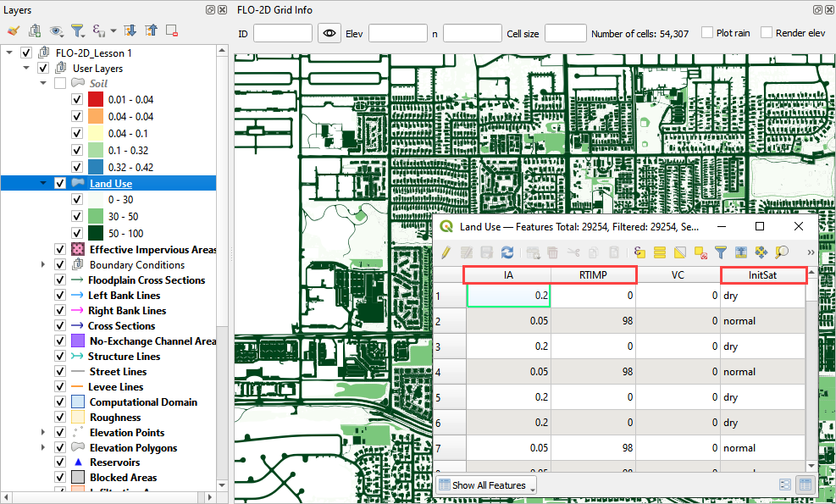Click Select All features icon in table

point(660,252)
